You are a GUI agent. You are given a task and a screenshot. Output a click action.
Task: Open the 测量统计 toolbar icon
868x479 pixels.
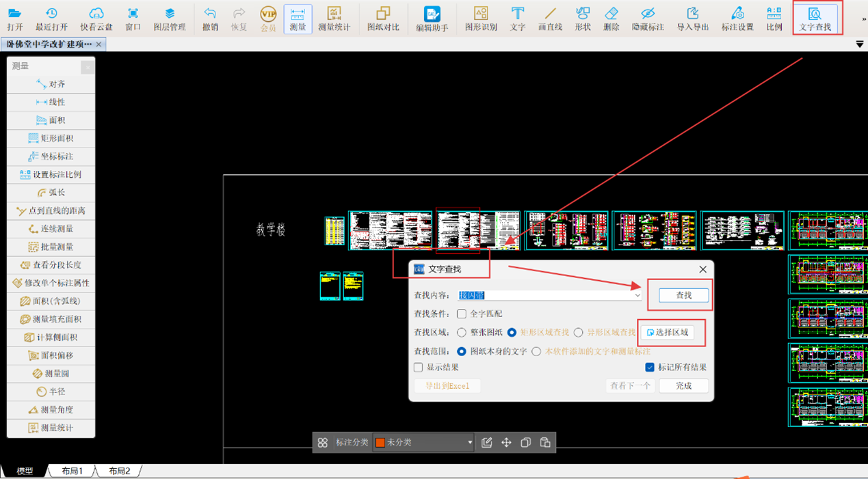click(334, 18)
